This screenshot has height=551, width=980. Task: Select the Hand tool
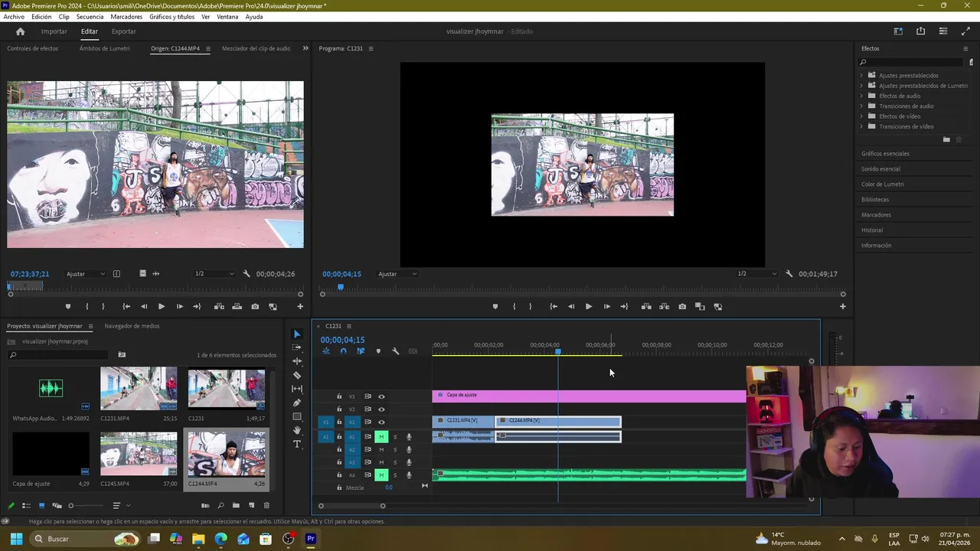pyautogui.click(x=297, y=431)
